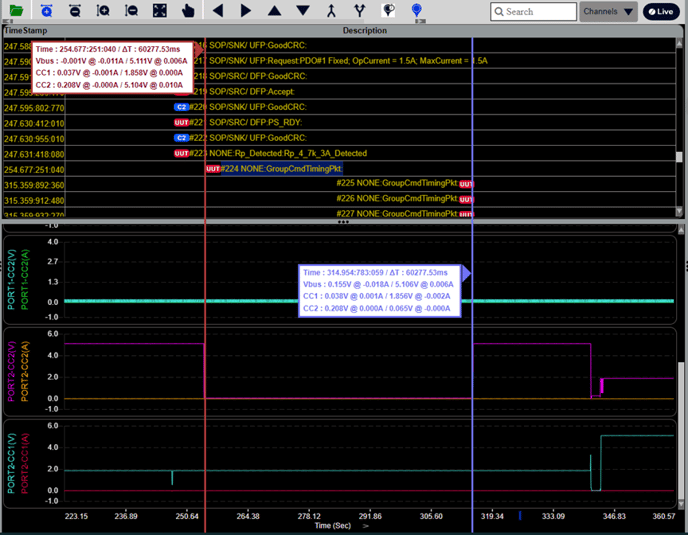Click timestamp 315.359:912:480
Viewport: 688px width, 535px height.
point(34,200)
